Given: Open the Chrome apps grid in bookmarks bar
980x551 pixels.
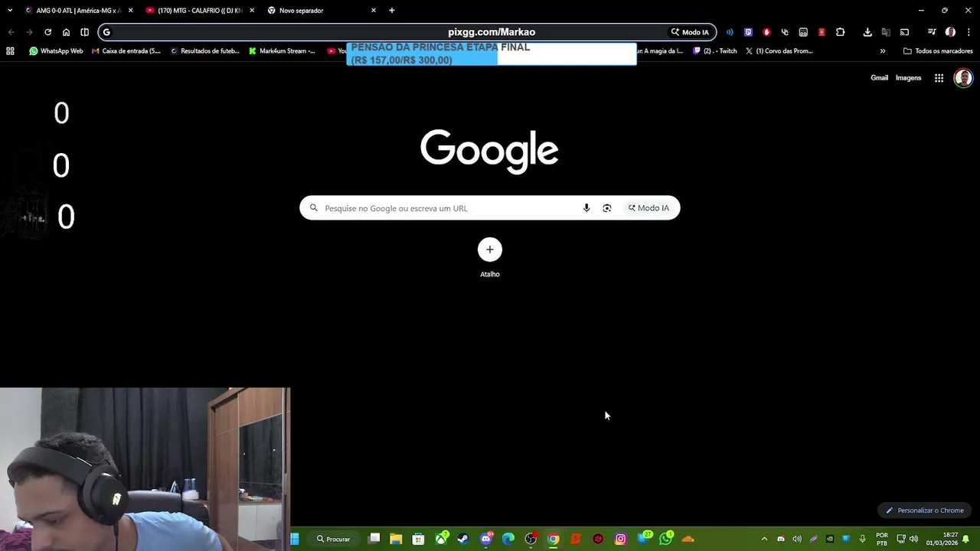Looking at the screenshot, I should coord(10,51).
